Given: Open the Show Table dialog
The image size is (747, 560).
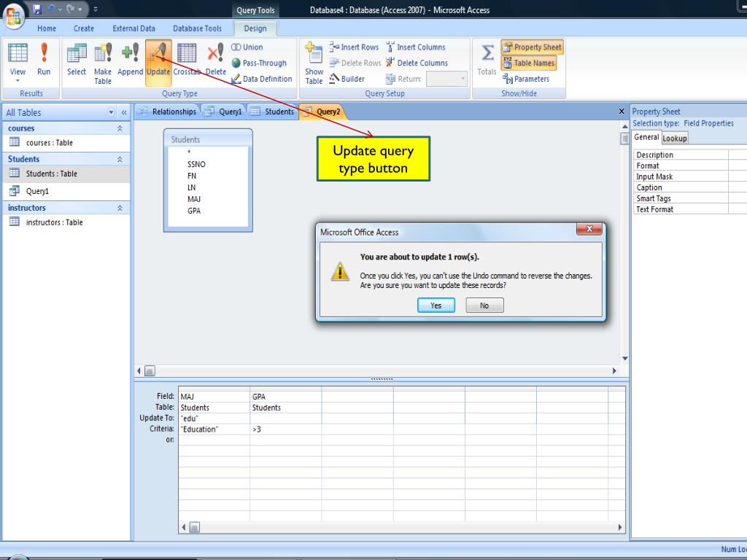Looking at the screenshot, I should [314, 63].
